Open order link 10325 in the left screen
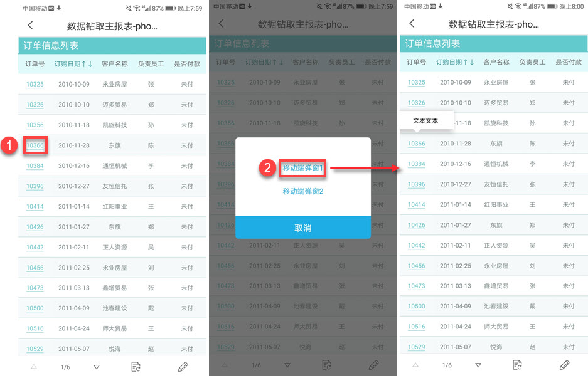The width and height of the screenshot is (588, 378). click(35, 84)
